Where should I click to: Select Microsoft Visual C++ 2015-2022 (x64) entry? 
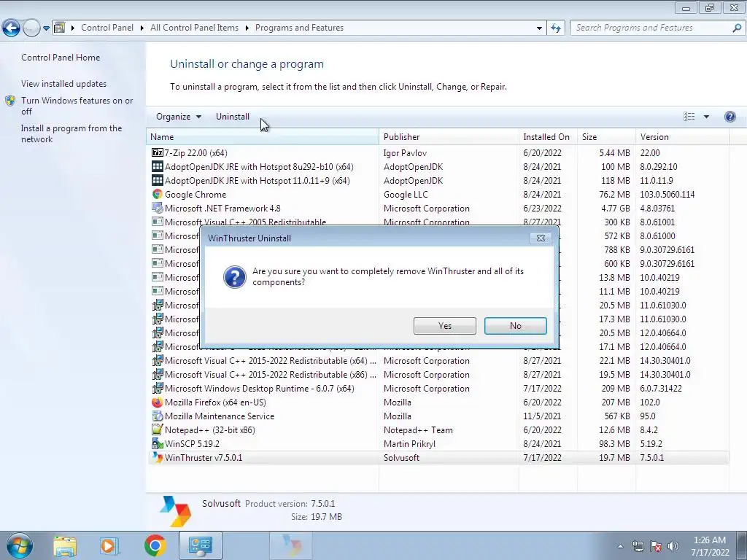pos(438,361)
